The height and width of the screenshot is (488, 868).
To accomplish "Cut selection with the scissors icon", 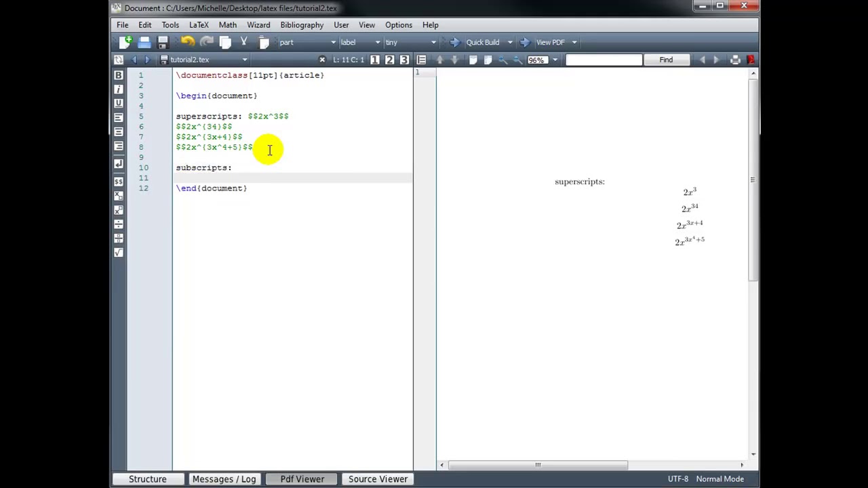I will [244, 42].
